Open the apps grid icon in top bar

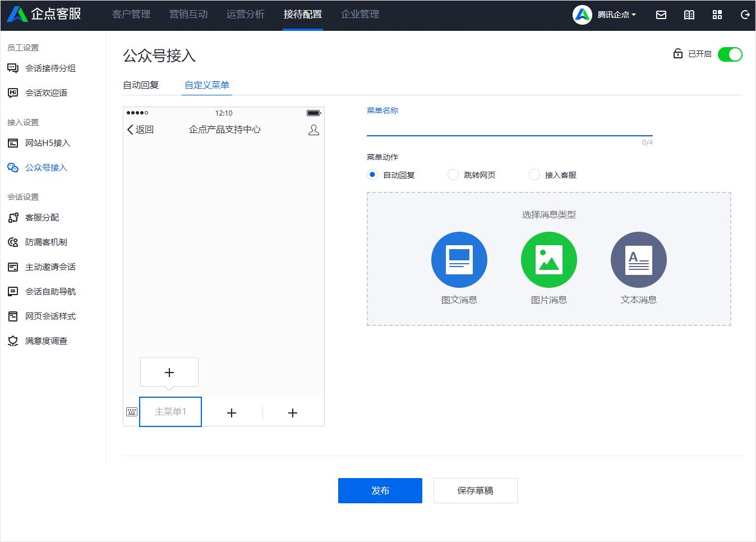point(717,15)
